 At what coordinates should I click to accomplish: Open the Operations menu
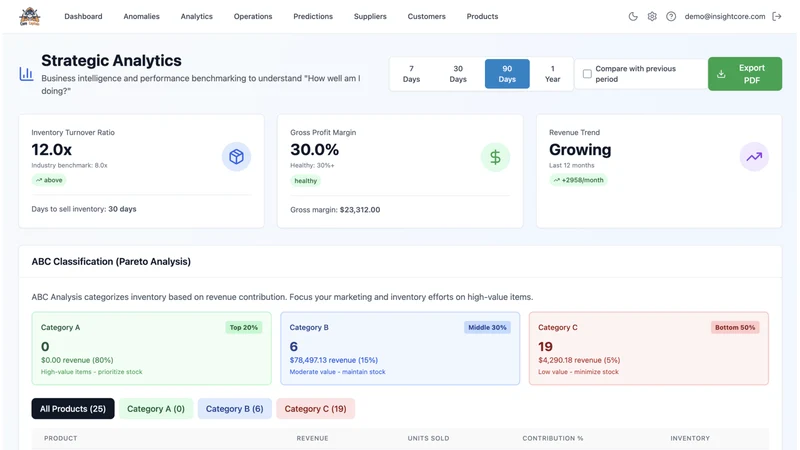[253, 16]
